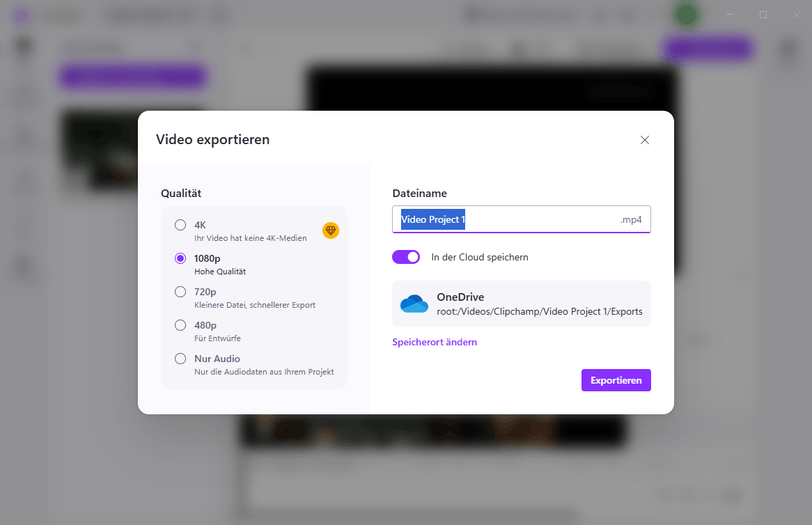Select 720p export quality
Image resolution: width=812 pixels, height=525 pixels.
[x=180, y=292]
